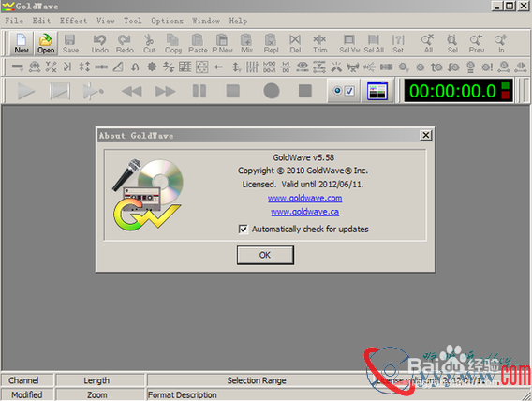
Task: Click the green Play button
Action: point(26,91)
